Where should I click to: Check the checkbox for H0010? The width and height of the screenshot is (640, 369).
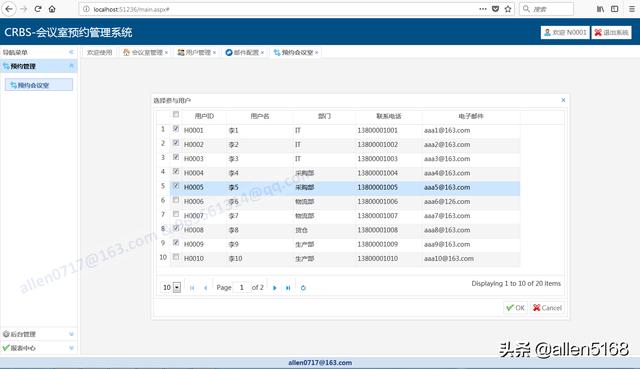pos(176,257)
